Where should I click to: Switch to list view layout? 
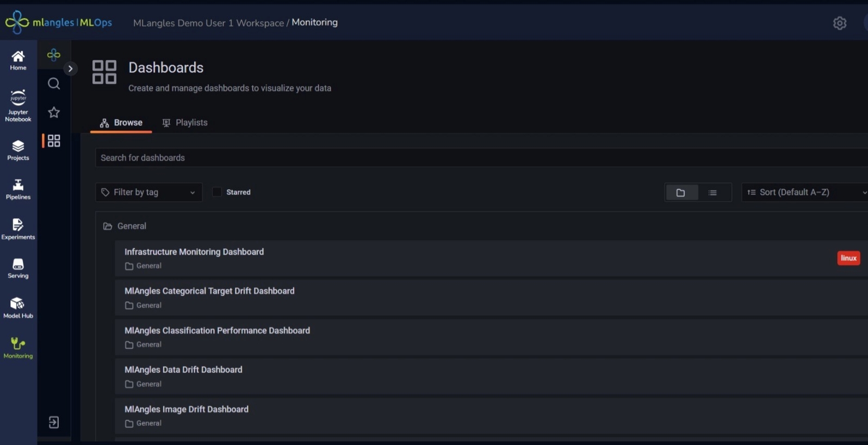(712, 193)
